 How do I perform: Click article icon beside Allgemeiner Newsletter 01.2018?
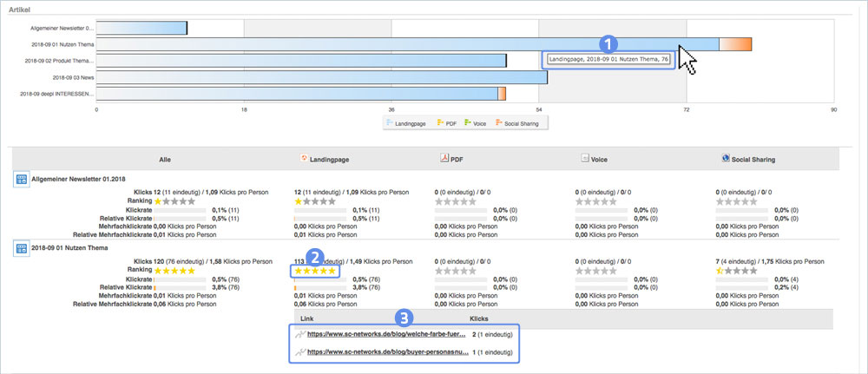20,180
